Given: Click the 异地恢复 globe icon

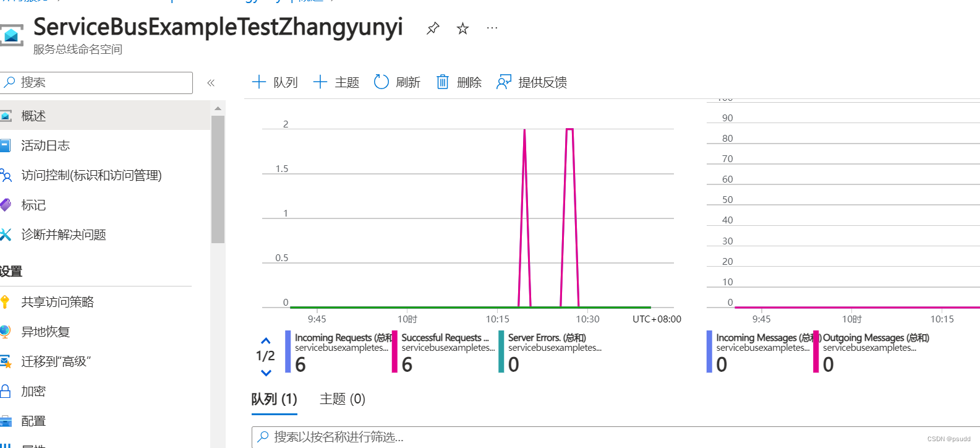Looking at the screenshot, I should point(5,332).
